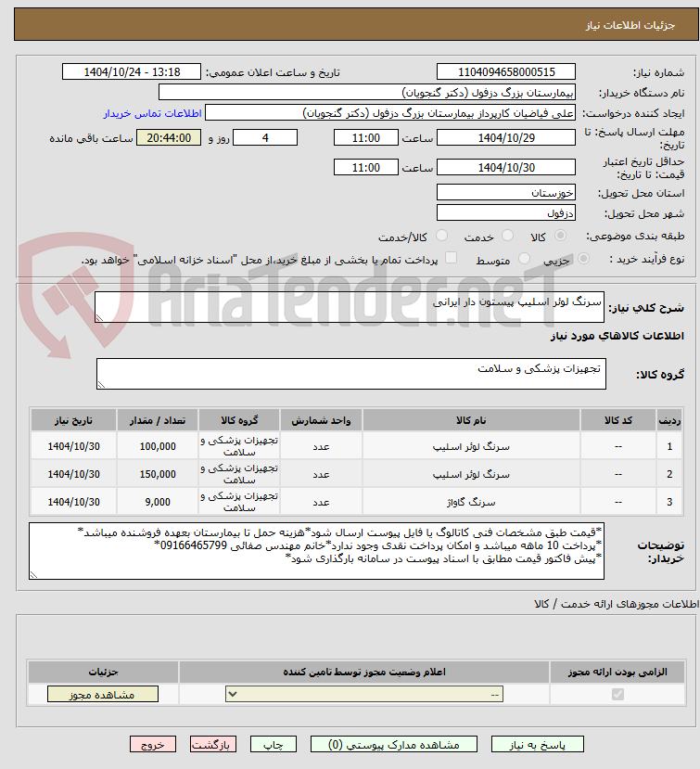Click the جزئیات اطلاعات نیاز header title
Viewport: 700px width, 769px height.
630,25
